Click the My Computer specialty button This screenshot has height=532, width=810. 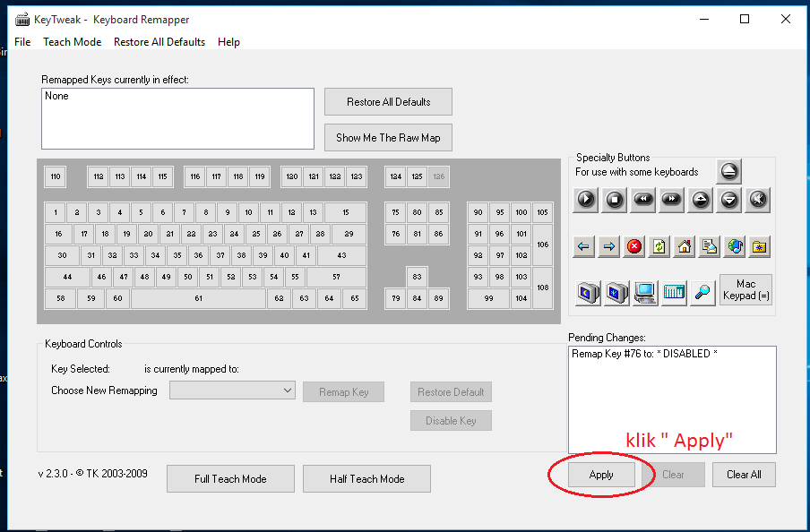click(x=646, y=293)
